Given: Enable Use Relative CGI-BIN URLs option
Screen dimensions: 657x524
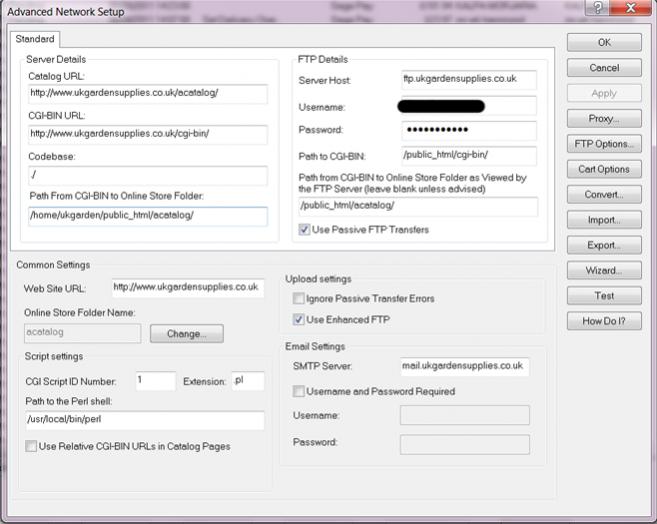Looking at the screenshot, I should click(32, 446).
